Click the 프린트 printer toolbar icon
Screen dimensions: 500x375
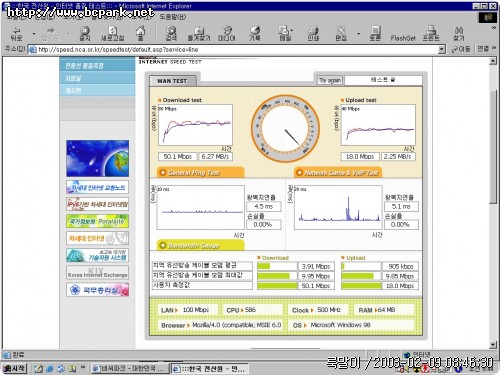tap(431, 34)
